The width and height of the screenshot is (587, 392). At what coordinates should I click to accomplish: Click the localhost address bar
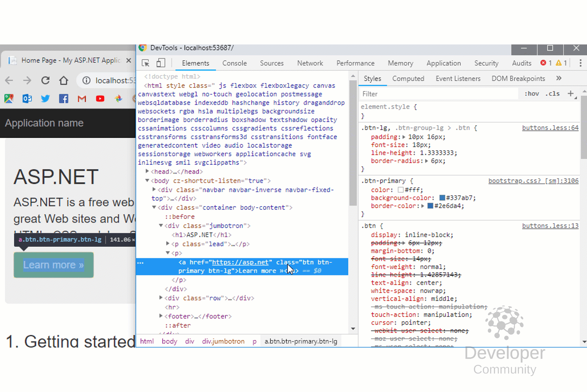pyautogui.click(x=115, y=81)
